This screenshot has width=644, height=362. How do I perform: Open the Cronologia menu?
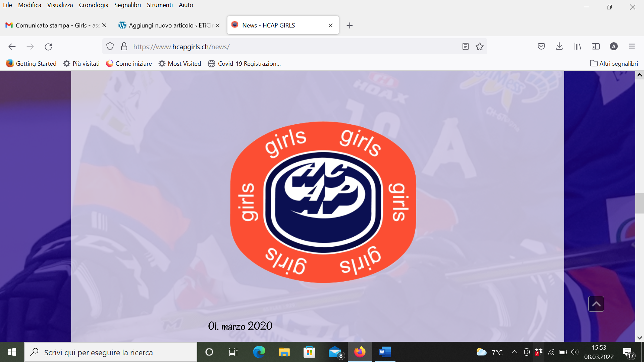pyautogui.click(x=94, y=5)
